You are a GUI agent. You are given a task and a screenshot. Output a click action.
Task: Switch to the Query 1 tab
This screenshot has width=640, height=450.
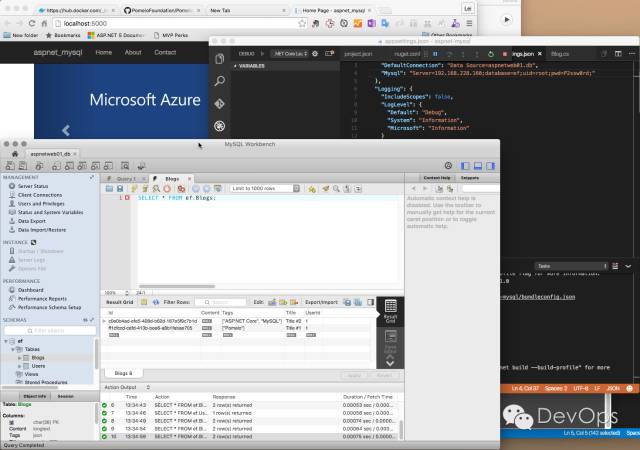(x=125, y=178)
